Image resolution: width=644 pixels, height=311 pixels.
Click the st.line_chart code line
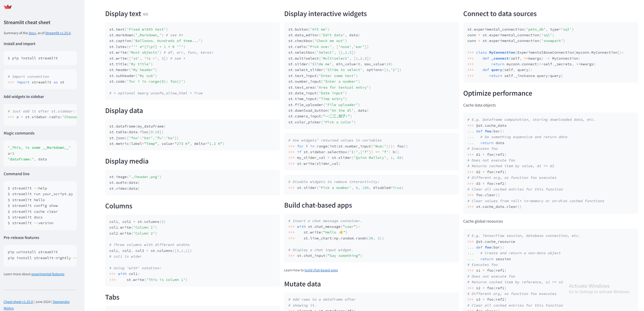coord(336,238)
